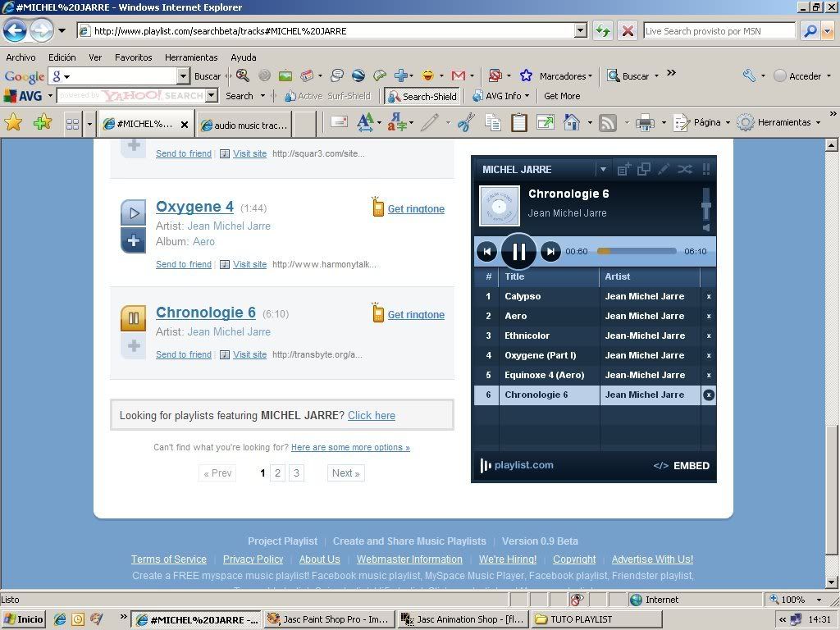Viewport: 840px width, 630px height.
Task: Click the EMBED button in player
Action: (682, 466)
